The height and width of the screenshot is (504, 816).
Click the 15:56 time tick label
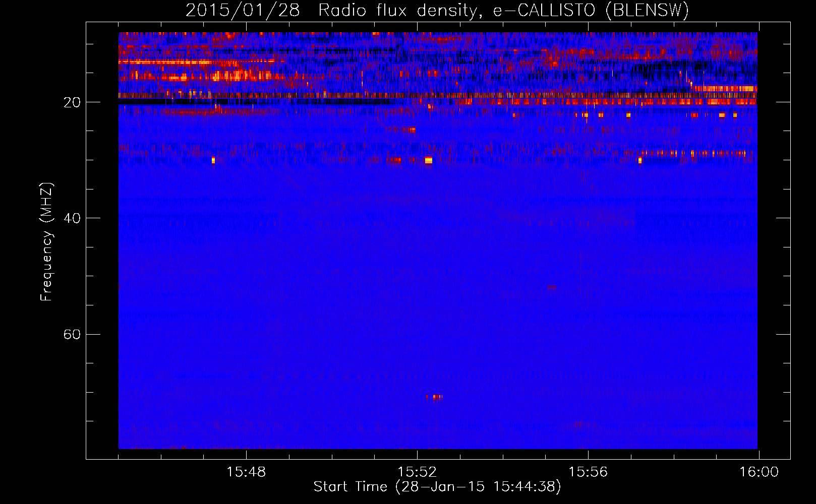tap(588, 472)
